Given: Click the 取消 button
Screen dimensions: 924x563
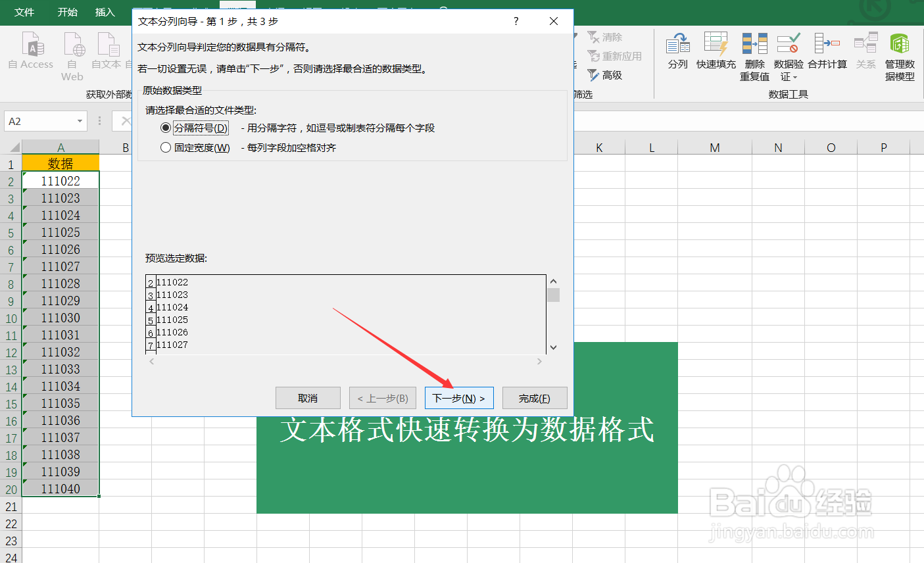Looking at the screenshot, I should (308, 398).
